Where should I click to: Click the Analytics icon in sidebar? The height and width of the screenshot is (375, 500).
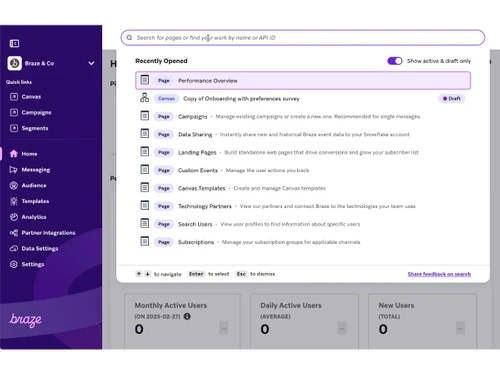[x=14, y=217]
